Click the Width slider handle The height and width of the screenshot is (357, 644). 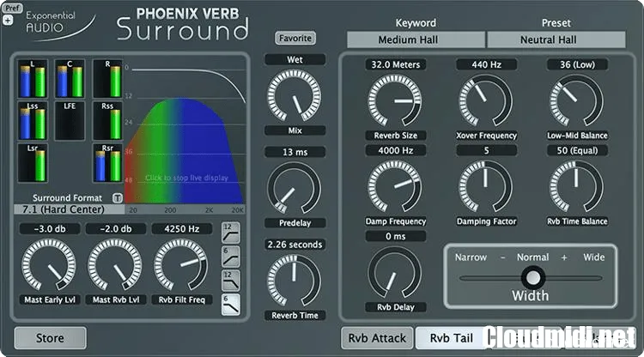click(x=533, y=277)
